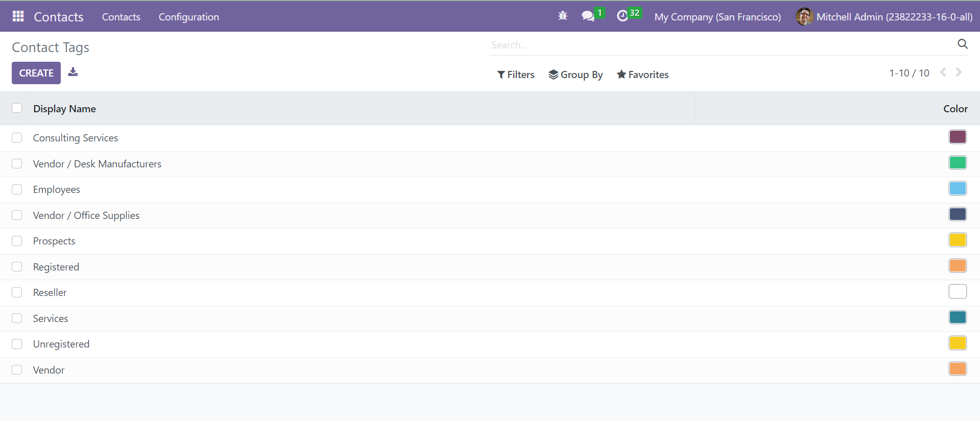Click the CREATE button
Viewport: 980px width, 421px height.
36,73
